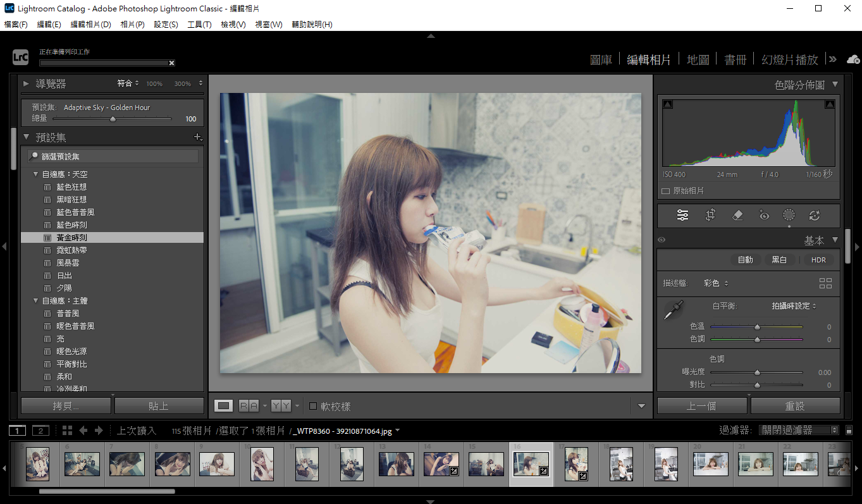Cancel the print preparation progress task
The width and height of the screenshot is (862, 504).
pos(171,63)
